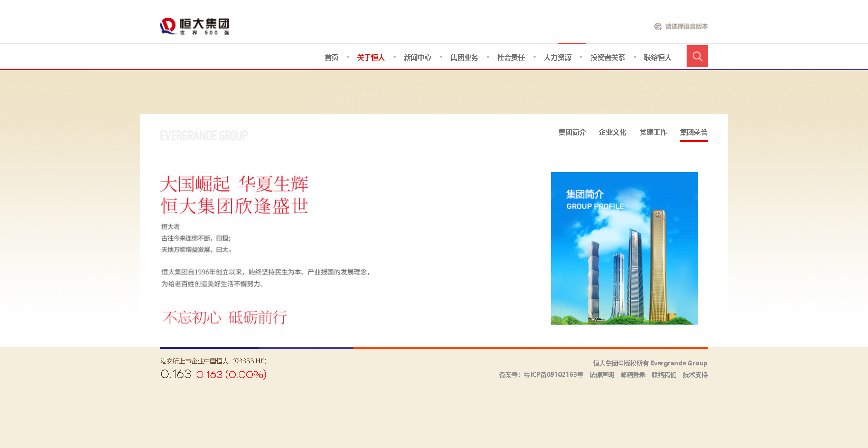Open 法律声明 footer link

[x=602, y=375]
